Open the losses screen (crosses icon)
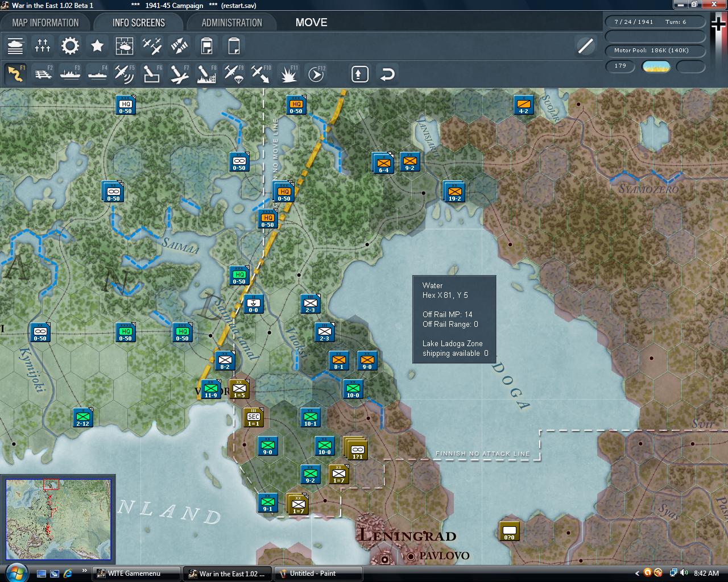Image resolution: width=728 pixels, height=582 pixels. 43,46
